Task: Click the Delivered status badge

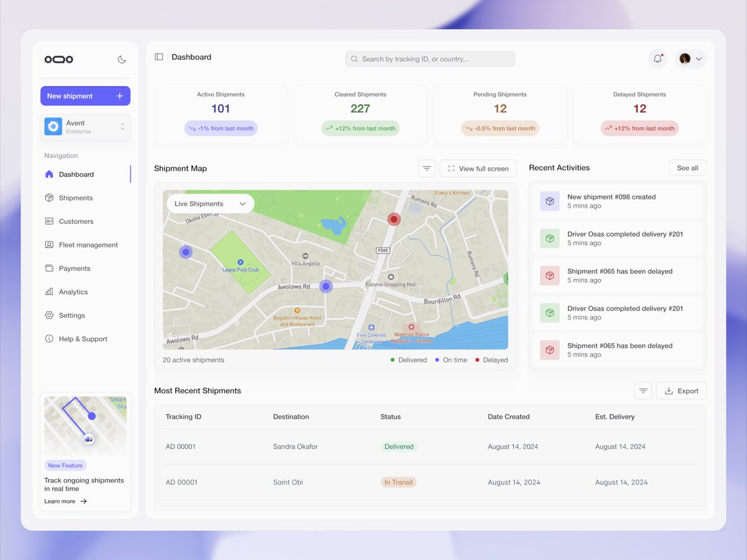Action: pyautogui.click(x=399, y=447)
